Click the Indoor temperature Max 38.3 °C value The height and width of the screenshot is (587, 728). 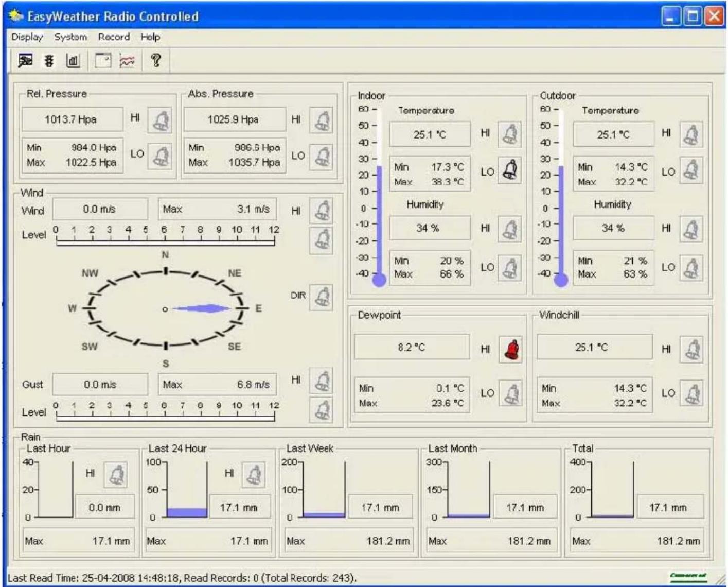tap(448, 182)
